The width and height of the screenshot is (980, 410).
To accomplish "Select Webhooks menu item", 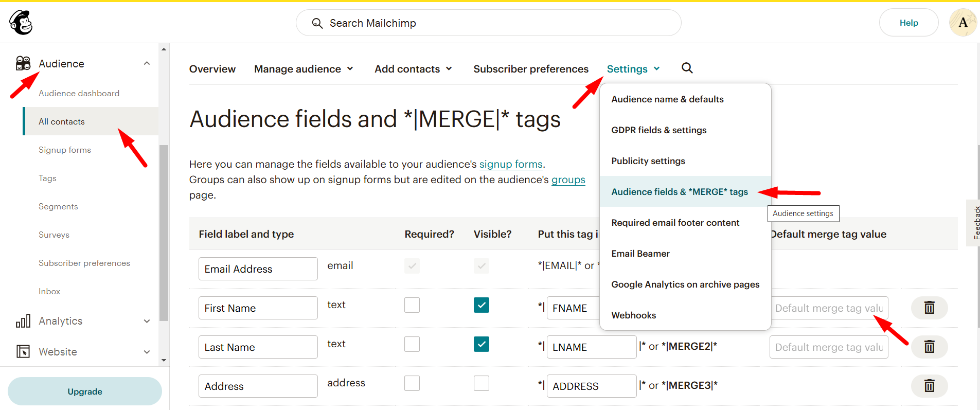I will 685,315.
